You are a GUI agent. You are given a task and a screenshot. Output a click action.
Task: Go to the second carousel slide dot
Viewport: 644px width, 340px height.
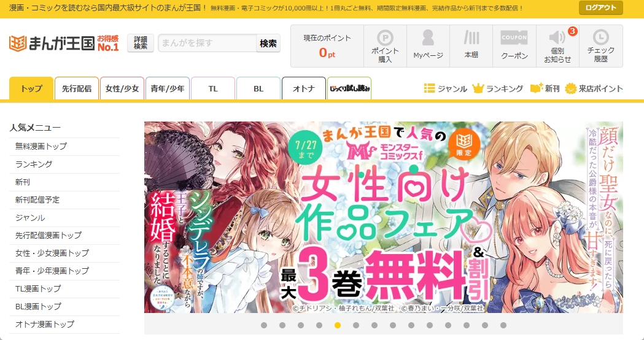[282, 325]
